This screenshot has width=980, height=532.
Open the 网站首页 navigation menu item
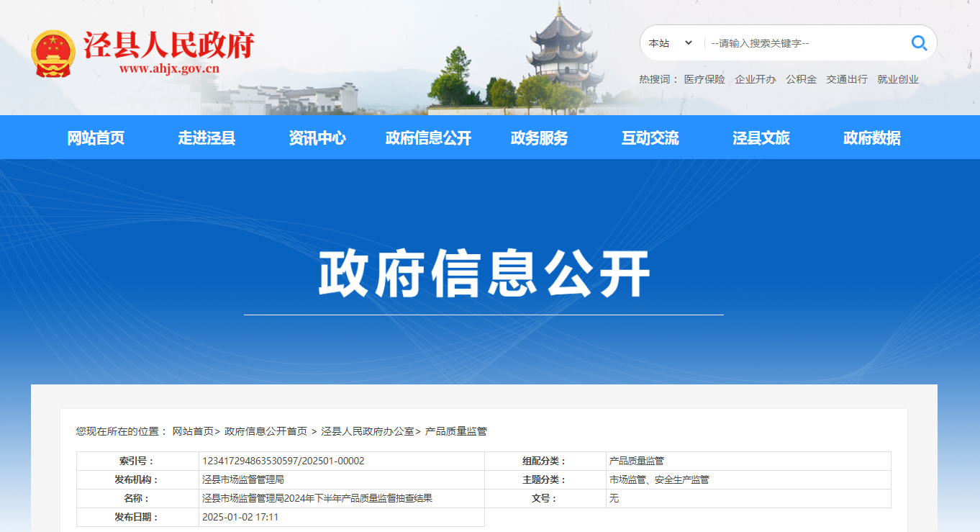[x=96, y=138]
